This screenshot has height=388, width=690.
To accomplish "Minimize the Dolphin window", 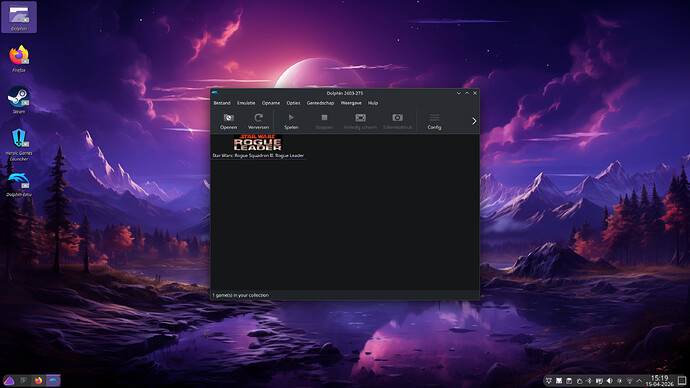I will 459,93.
